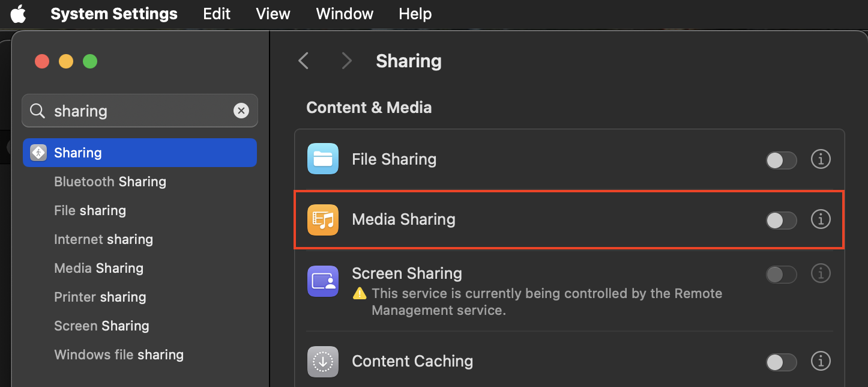
Task: Click the Sharing page title
Action: (x=409, y=61)
